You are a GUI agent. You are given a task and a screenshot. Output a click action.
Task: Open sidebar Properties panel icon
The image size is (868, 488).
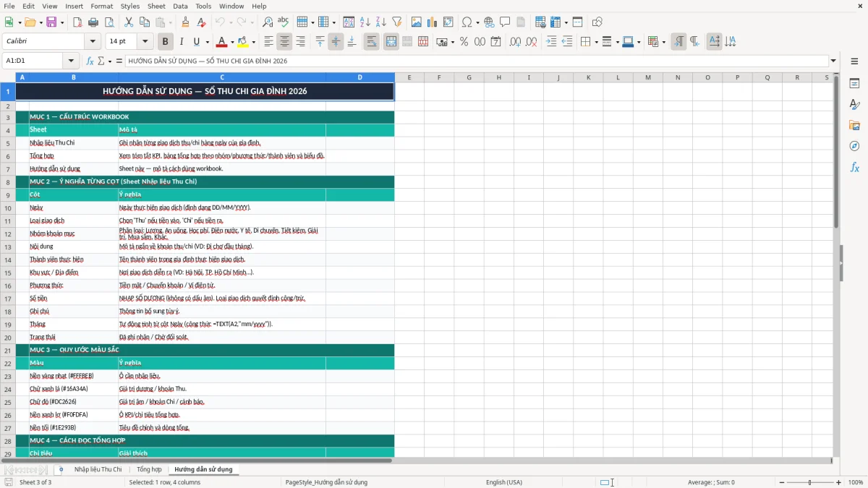[x=854, y=84]
